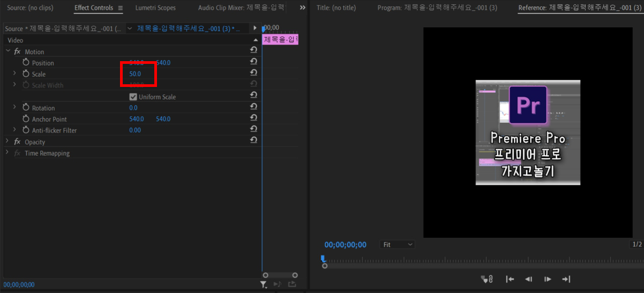Open the Audio Clip Mixer tab

point(242,8)
